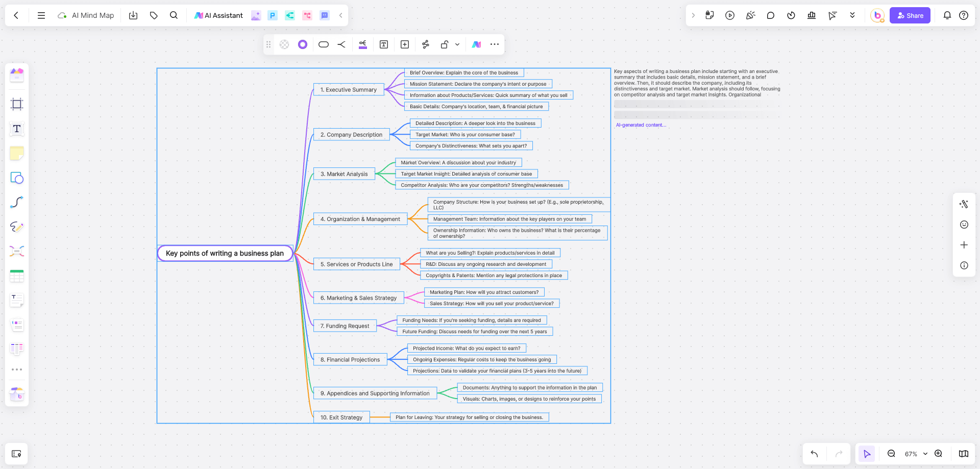980x469 pixels.
Task: Select the 1. Executive Summary node
Action: pos(349,90)
